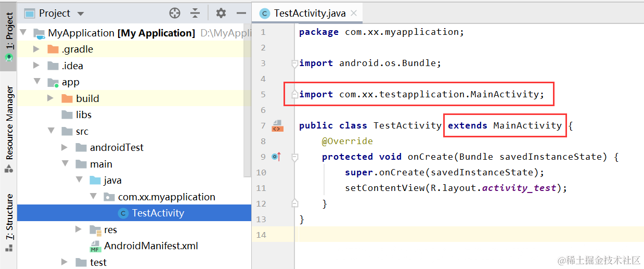This screenshot has width=644, height=269.
Task: Expand the test folder arrow
Action: 65,262
